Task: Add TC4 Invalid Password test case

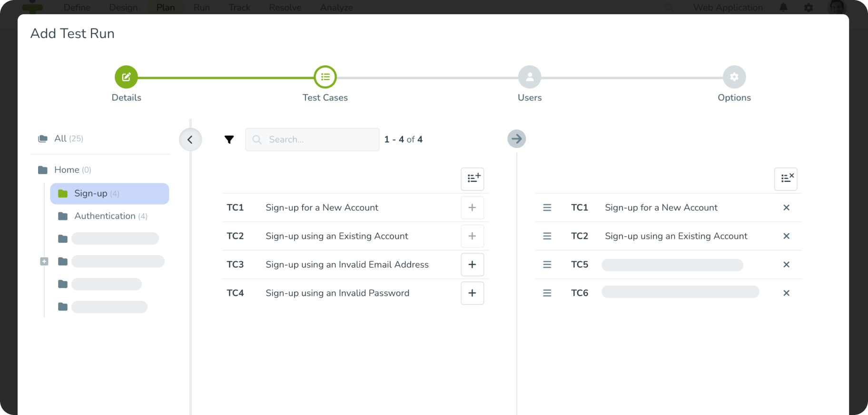Action: 473,293
